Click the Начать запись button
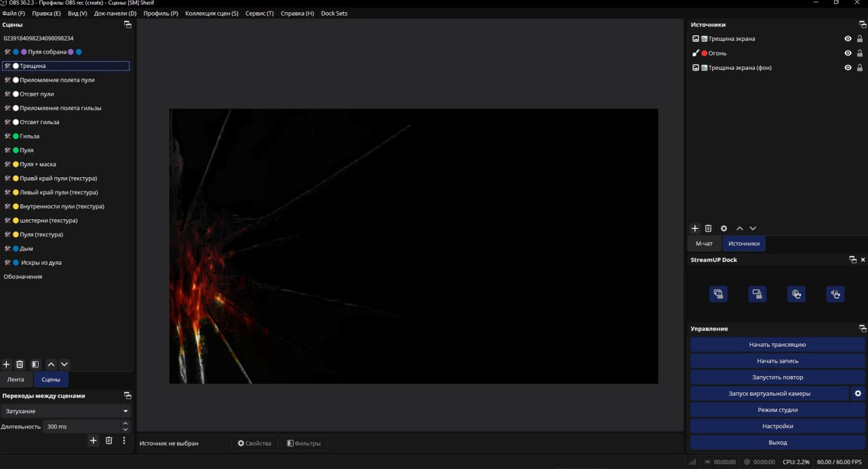868x469 pixels. click(777, 361)
